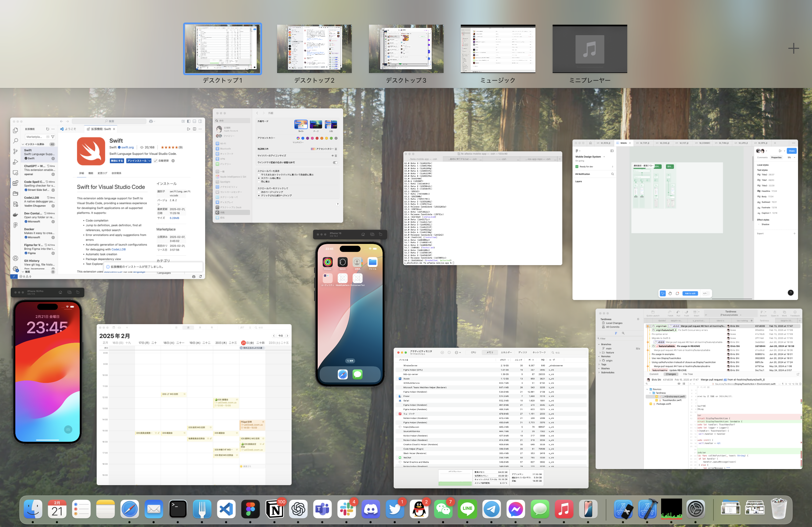This screenshot has width=812, height=527.
Task: Click the search icon in Figma's left sidebar
Action: [x=613, y=174]
